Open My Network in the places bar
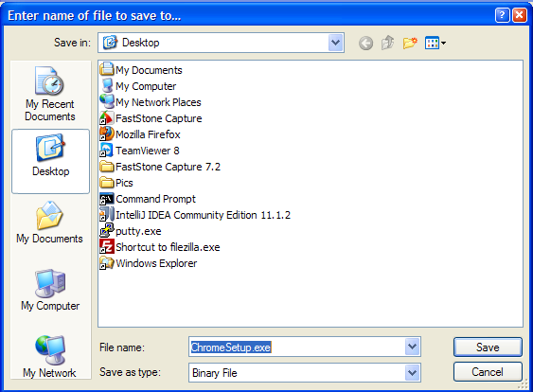The width and height of the screenshot is (533, 392). pos(49,357)
